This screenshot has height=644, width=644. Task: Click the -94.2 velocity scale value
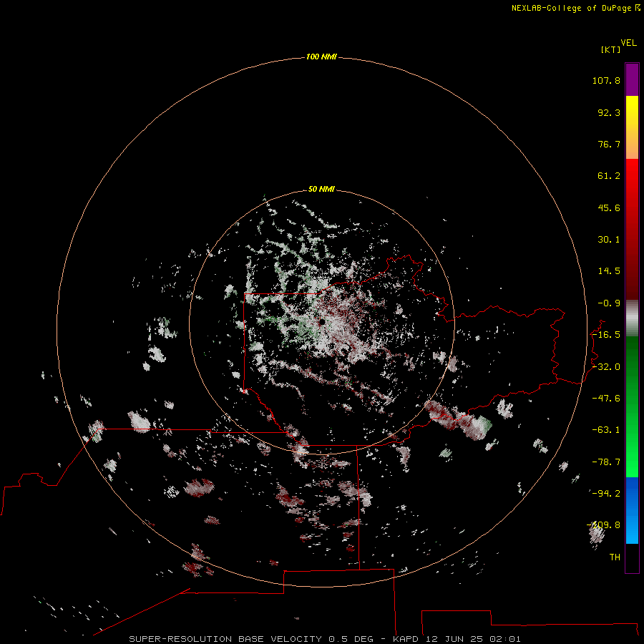click(606, 494)
